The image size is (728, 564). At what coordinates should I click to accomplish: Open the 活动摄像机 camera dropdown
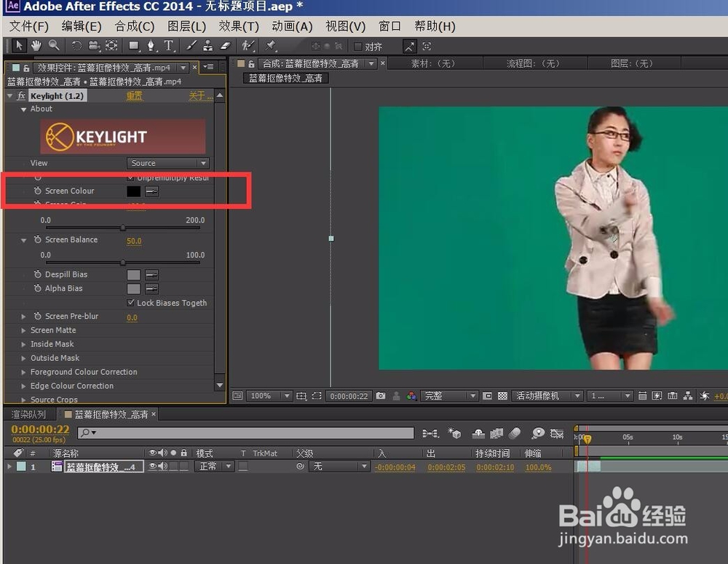[547, 396]
